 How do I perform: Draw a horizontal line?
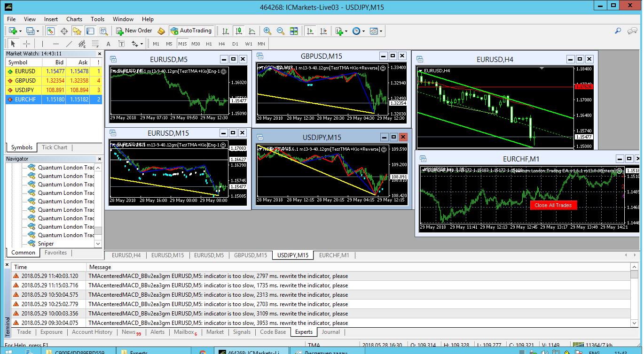coord(56,44)
